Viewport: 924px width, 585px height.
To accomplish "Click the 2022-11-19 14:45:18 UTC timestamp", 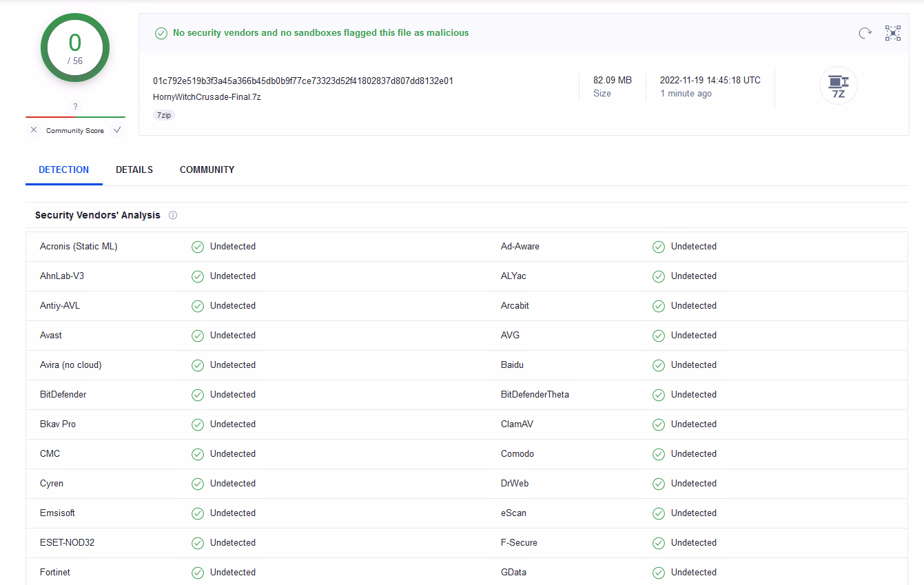I will tap(710, 80).
